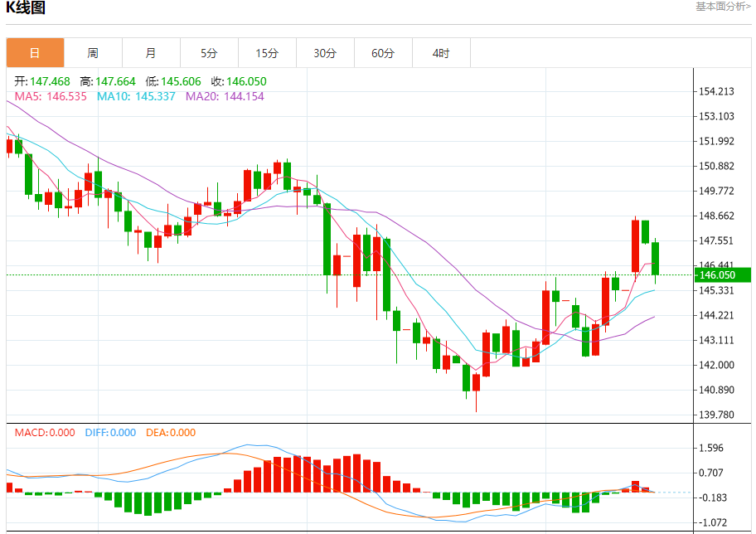756x534 pixels.
Task: Click the 154.213 price axis label
Action: click(716, 92)
